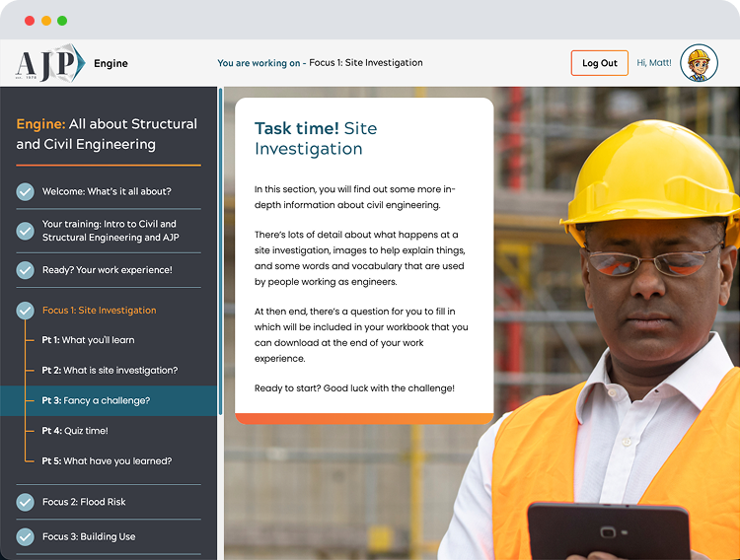Click checkmark icon beside Focus 2: Flood Risk
The image size is (740, 560).
[26, 502]
